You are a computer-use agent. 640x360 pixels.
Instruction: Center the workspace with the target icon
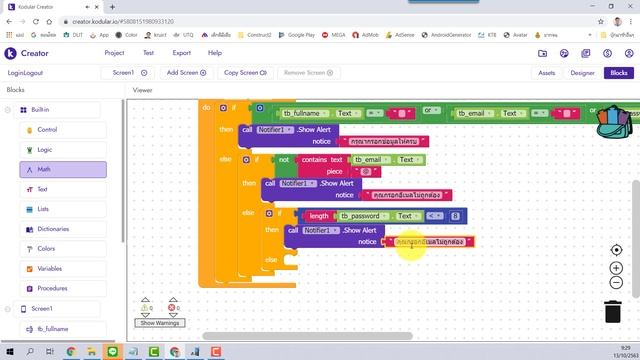pyautogui.click(x=616, y=250)
